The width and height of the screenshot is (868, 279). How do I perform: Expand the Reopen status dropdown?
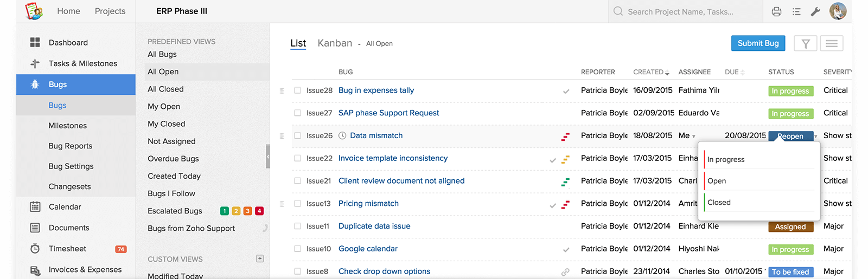coord(815,137)
